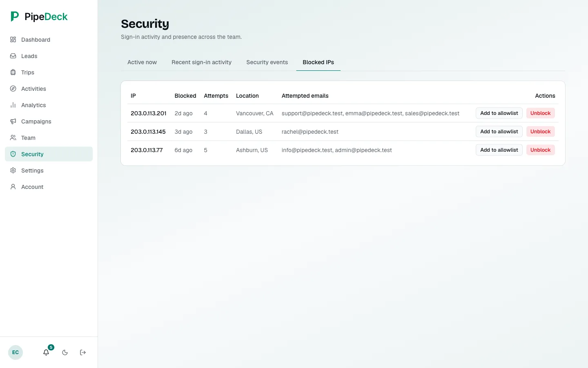Viewport: 588px width, 368px height.
Task: Open the EC user avatar
Action: tap(16, 352)
